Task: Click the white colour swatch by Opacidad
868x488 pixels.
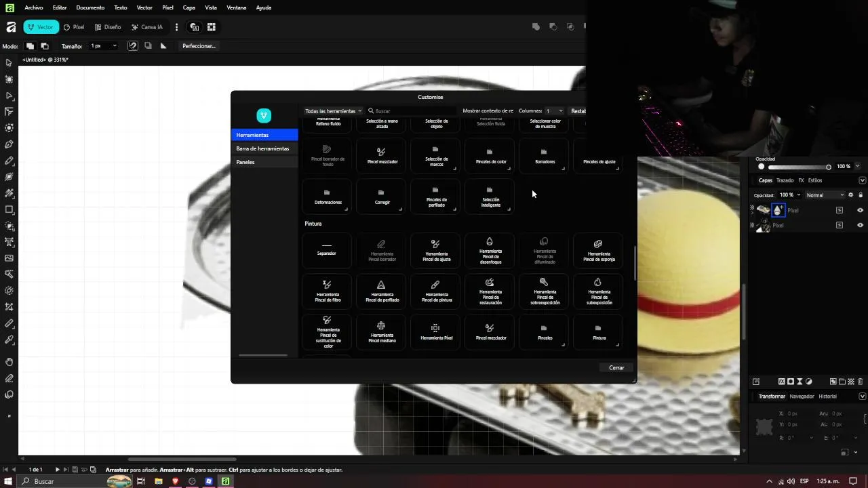Action: 761,167
